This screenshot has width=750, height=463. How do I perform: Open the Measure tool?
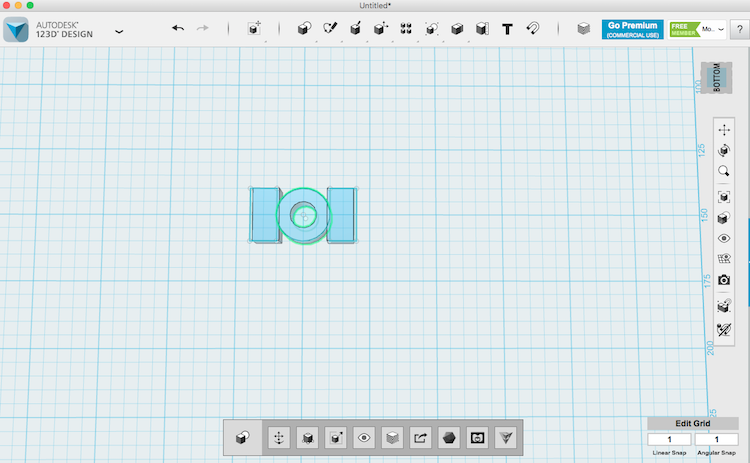(482, 29)
